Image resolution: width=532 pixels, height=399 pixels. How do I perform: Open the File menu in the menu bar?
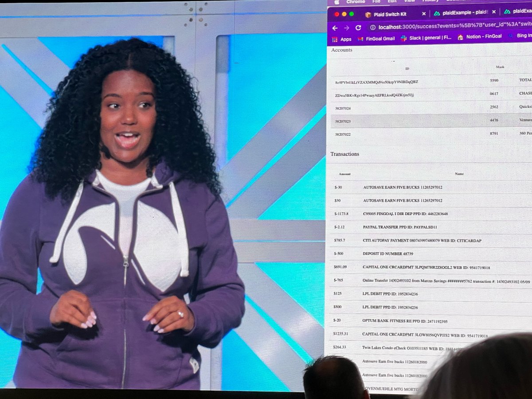pos(377,2)
